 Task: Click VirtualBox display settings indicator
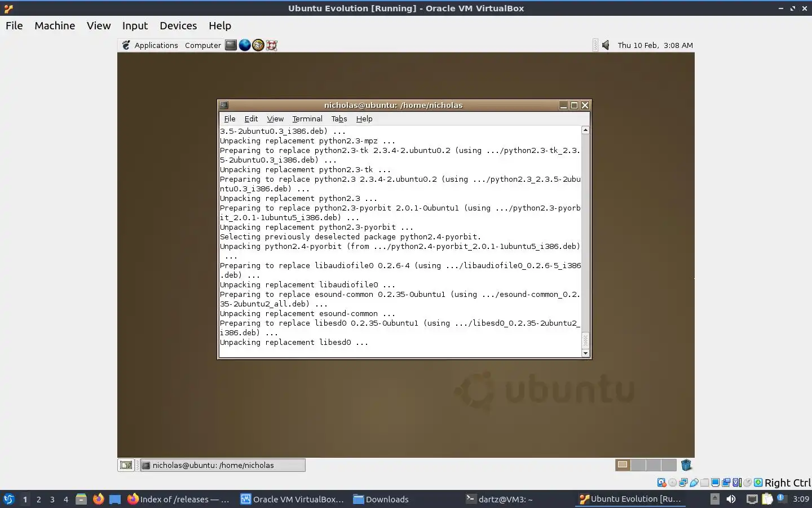[x=716, y=483]
